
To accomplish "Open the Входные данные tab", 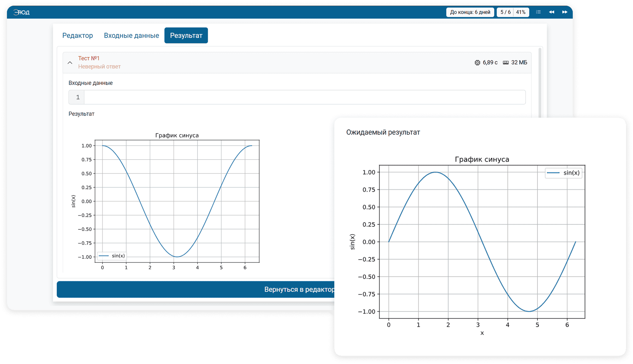I will pos(132,36).
